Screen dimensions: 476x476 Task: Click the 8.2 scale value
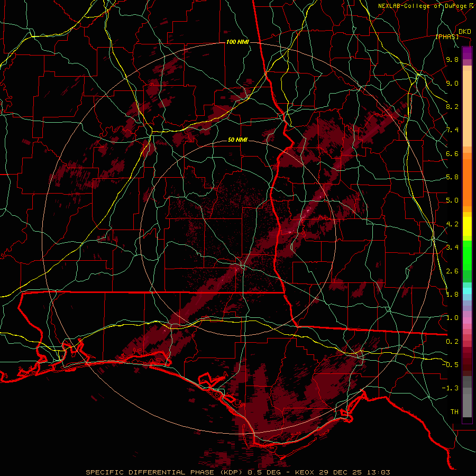coord(452,107)
